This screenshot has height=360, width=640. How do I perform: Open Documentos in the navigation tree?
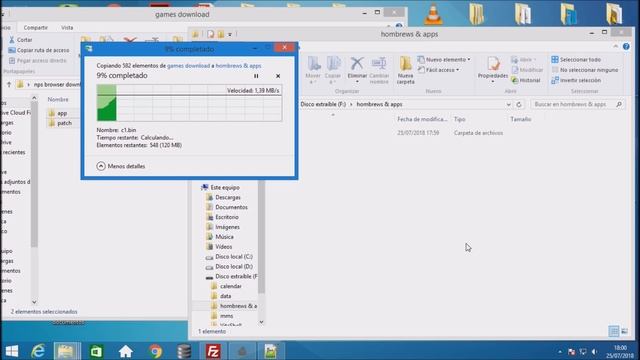click(x=227, y=207)
